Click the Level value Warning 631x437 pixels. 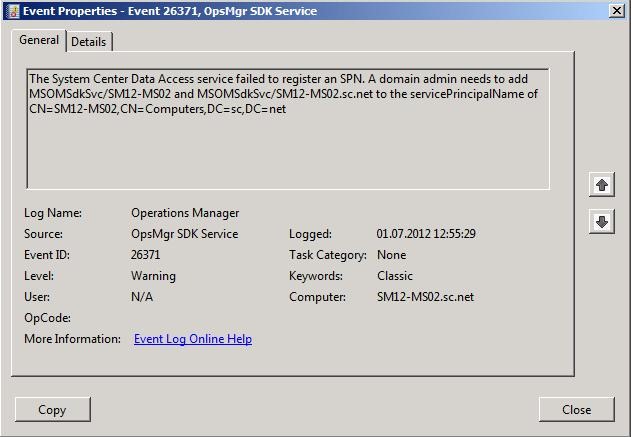(153, 276)
